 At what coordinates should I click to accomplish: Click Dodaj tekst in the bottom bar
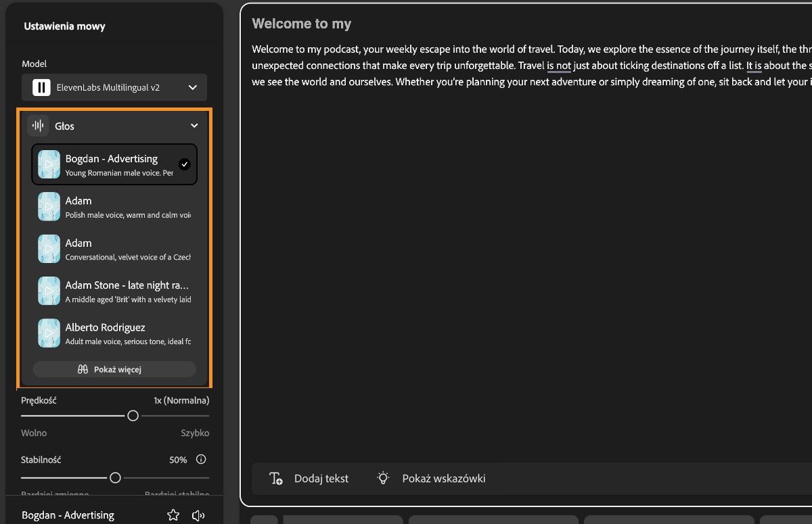pos(321,478)
